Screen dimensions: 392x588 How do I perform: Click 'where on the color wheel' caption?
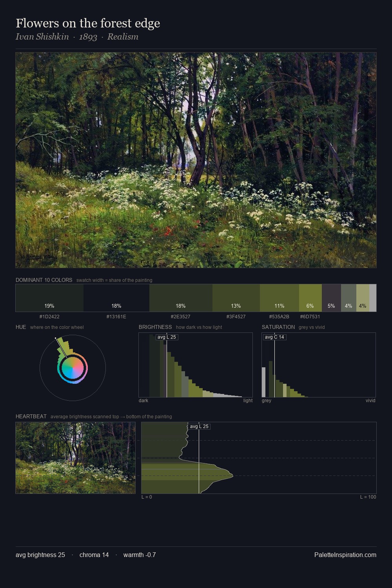coord(57,327)
